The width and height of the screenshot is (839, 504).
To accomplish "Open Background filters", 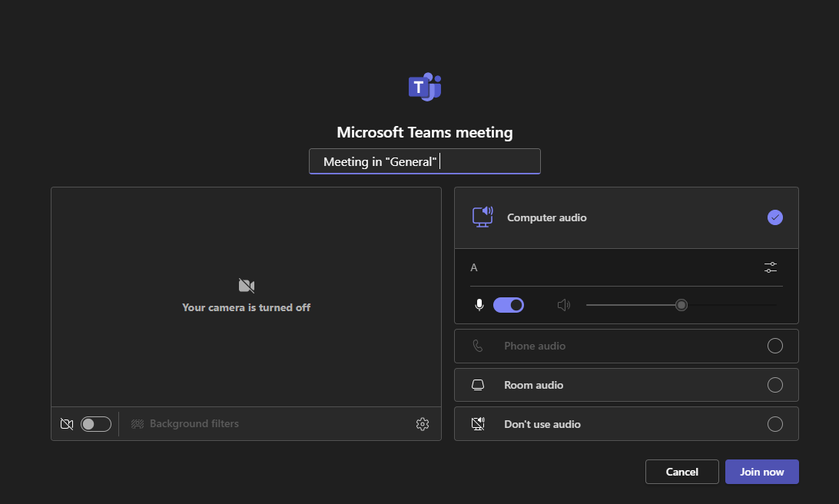I will [x=185, y=424].
